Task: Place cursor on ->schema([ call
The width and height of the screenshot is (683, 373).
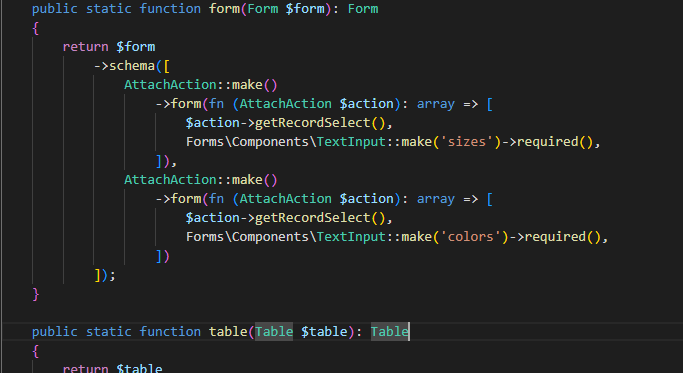Action: (x=132, y=66)
